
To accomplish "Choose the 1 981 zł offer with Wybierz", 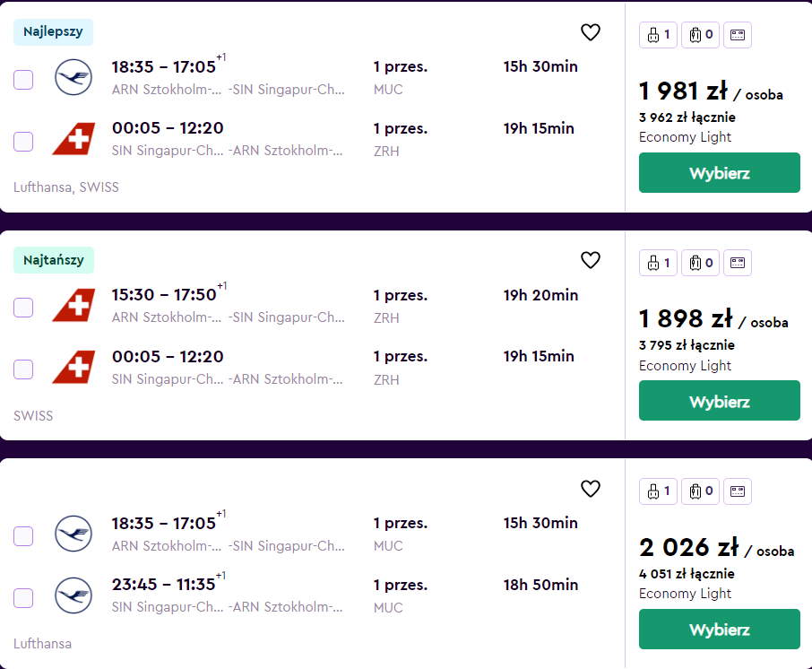I will pyautogui.click(x=720, y=172).
